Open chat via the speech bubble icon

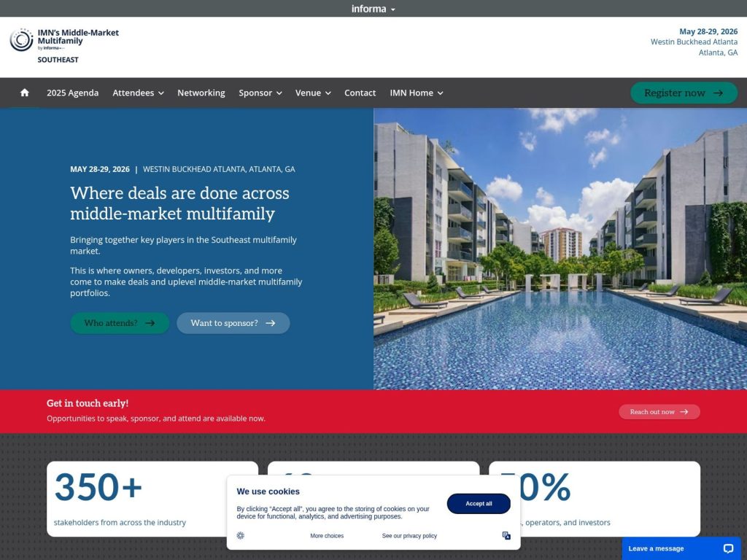click(x=727, y=548)
